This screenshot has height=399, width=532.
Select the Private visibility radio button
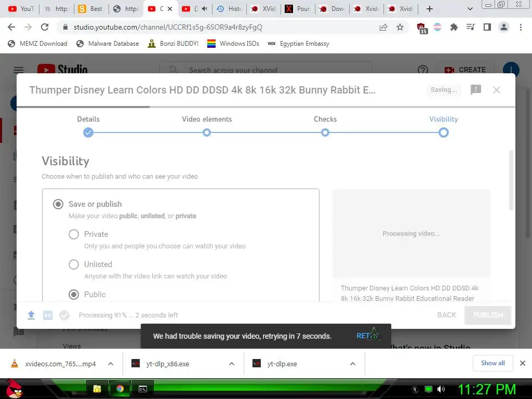pyautogui.click(x=74, y=234)
